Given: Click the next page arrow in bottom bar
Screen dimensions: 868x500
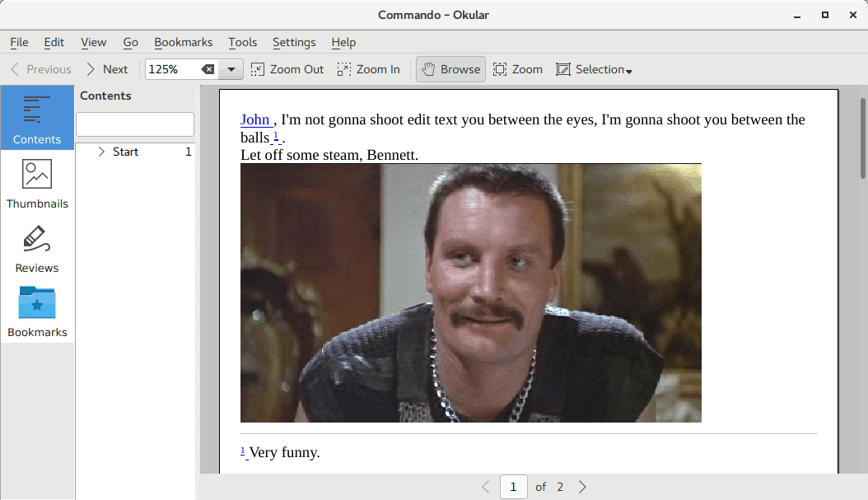Looking at the screenshot, I should pos(581,487).
